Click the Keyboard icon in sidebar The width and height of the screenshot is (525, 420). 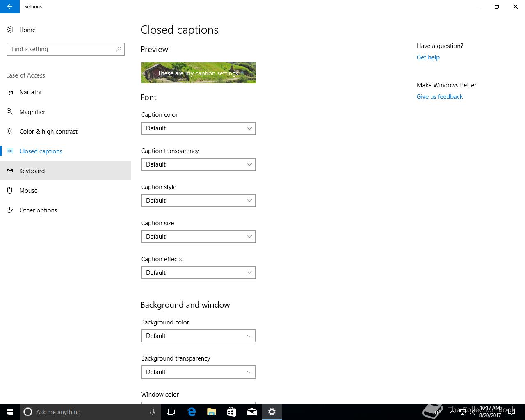(x=10, y=171)
